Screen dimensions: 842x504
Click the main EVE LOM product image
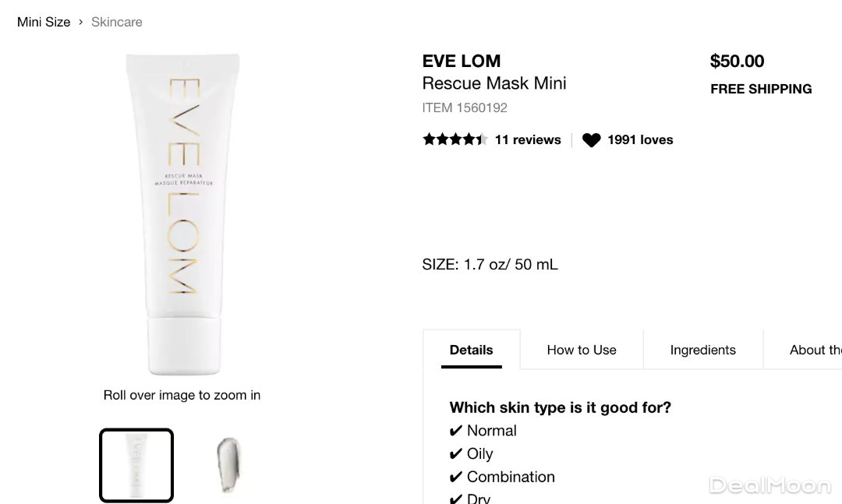pyautogui.click(x=182, y=214)
